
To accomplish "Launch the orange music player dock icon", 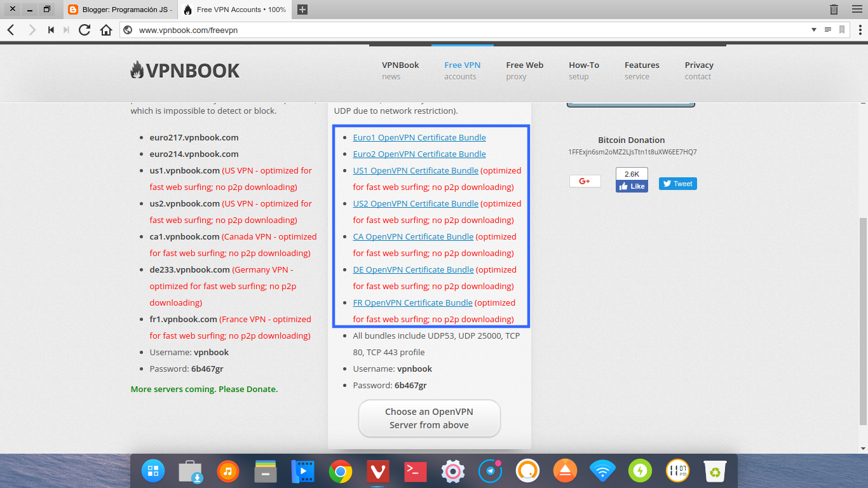I will pos(227,471).
